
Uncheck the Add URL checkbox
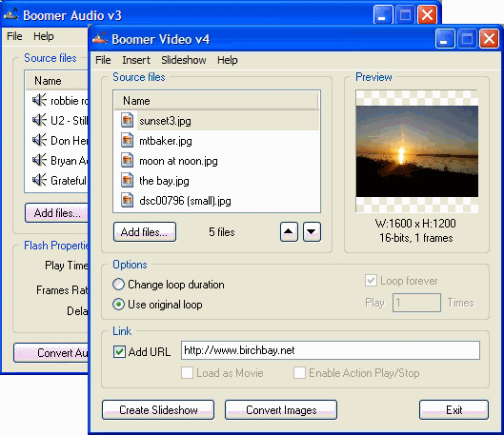click(x=119, y=352)
